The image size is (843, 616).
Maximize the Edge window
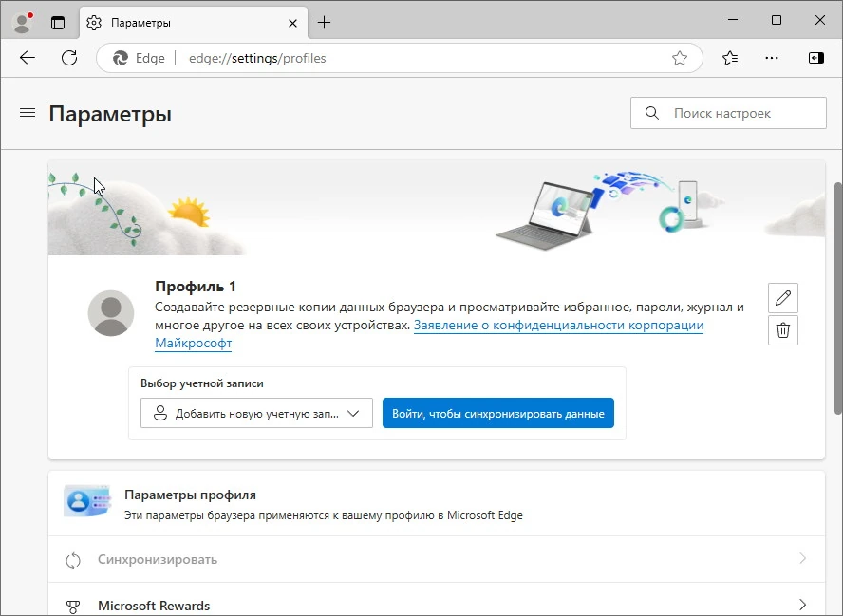[776, 21]
